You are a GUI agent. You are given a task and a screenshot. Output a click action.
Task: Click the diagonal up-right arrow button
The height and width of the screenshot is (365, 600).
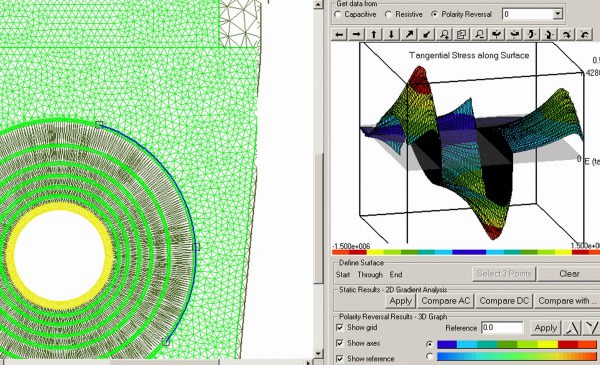tap(409, 34)
